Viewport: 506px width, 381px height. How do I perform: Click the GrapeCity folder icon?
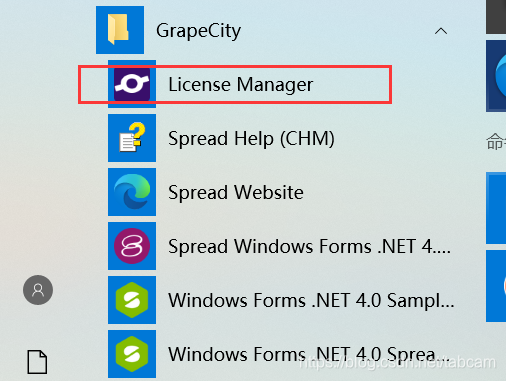click(120, 30)
